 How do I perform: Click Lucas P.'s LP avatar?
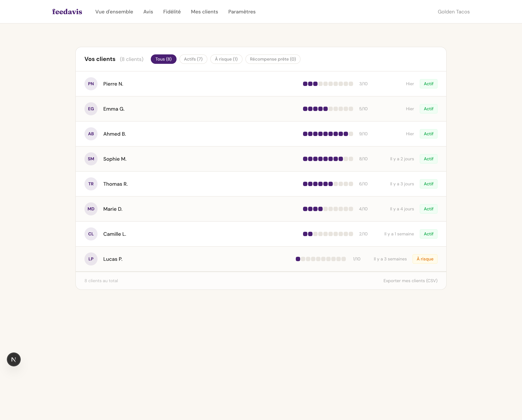tap(91, 259)
